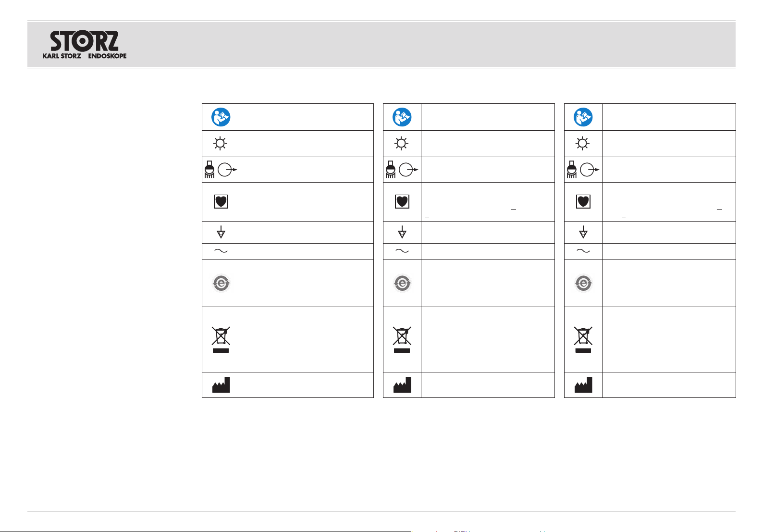
Task: Click the manufacturer factory symbol in the left table
Action: point(221,385)
